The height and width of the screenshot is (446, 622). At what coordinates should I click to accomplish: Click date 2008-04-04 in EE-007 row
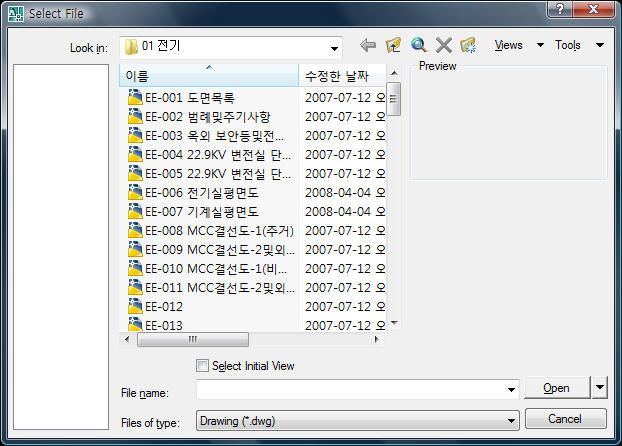338,212
